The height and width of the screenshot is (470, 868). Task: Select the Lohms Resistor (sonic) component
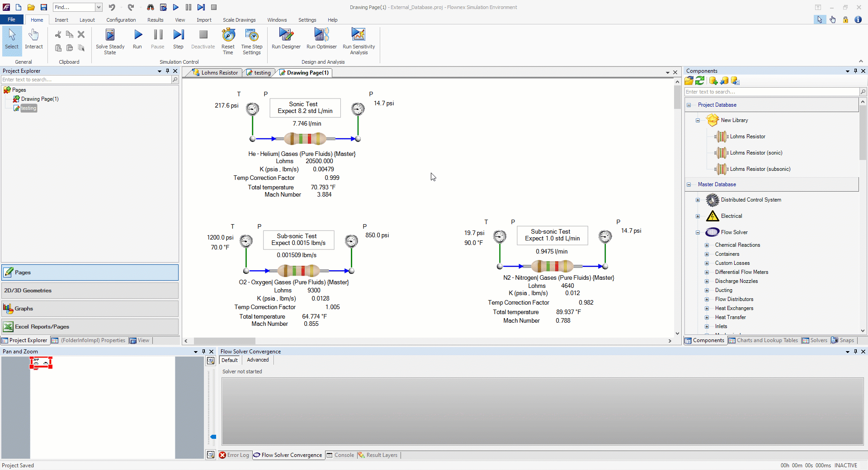(x=756, y=153)
